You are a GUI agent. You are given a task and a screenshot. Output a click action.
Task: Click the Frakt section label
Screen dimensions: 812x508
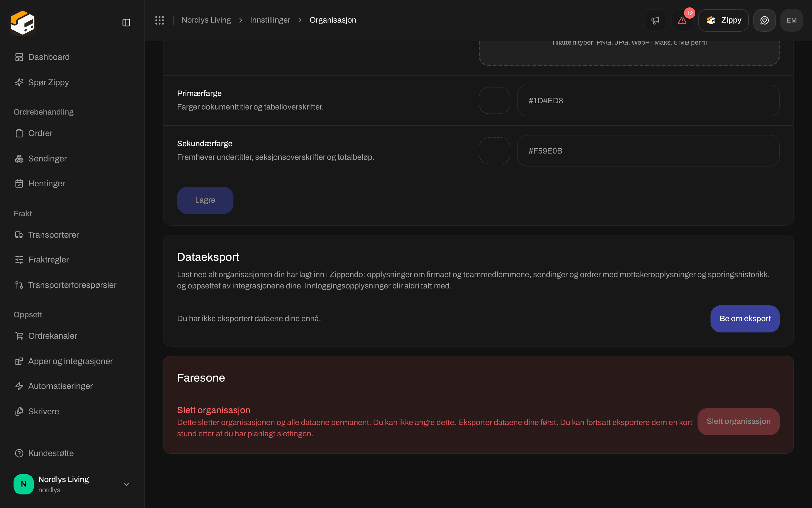click(23, 214)
